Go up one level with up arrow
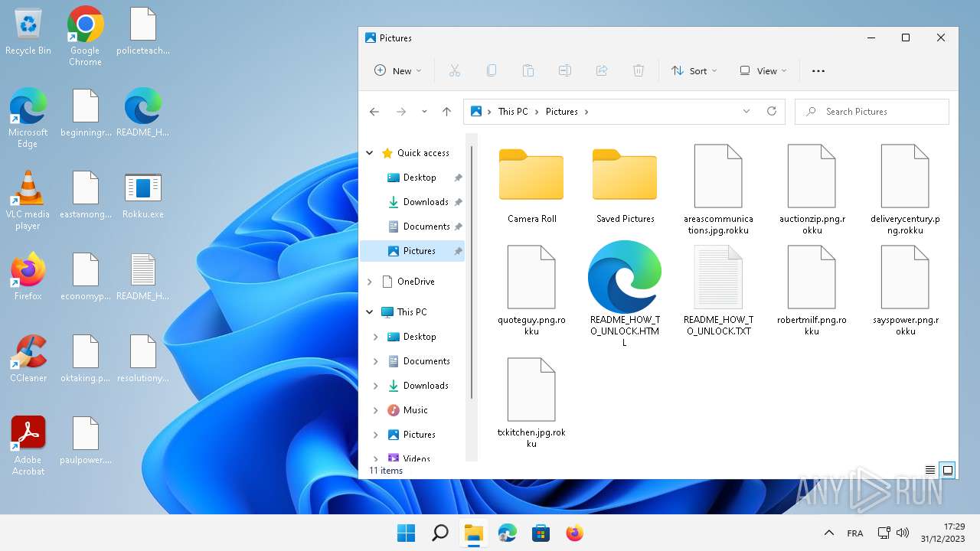Screen dimensions: 980x551 tap(447, 112)
